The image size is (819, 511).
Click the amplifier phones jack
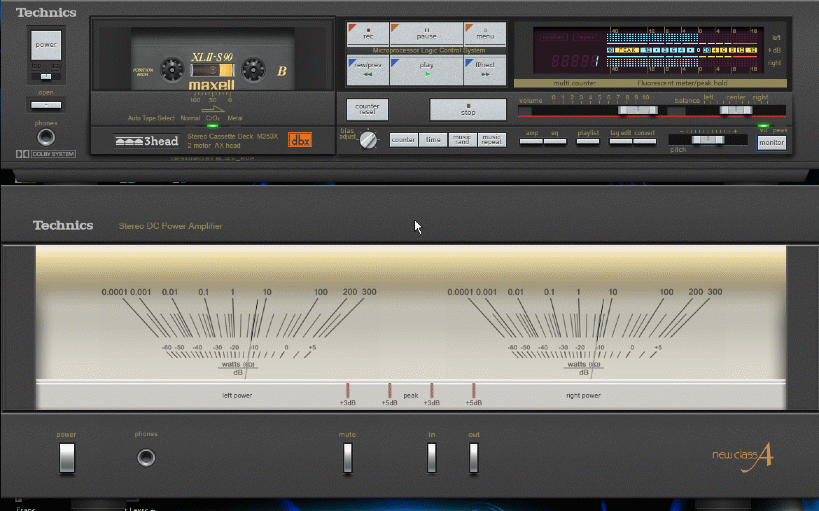click(x=146, y=458)
